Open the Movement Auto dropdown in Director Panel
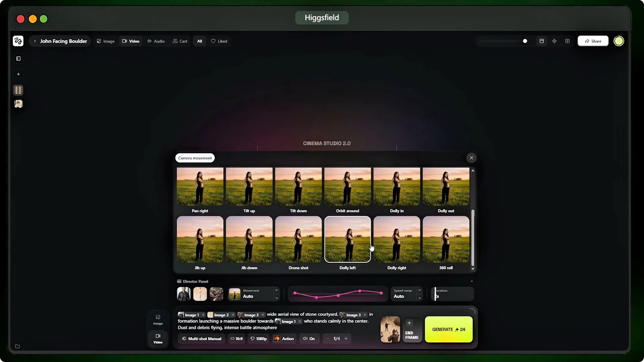Viewport: 644px width, 362px height. 254,294
